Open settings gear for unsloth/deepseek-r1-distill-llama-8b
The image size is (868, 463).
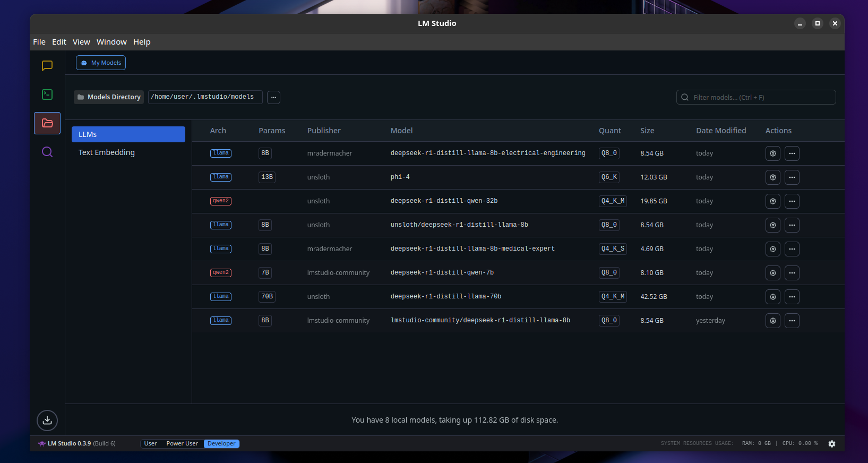pos(773,225)
